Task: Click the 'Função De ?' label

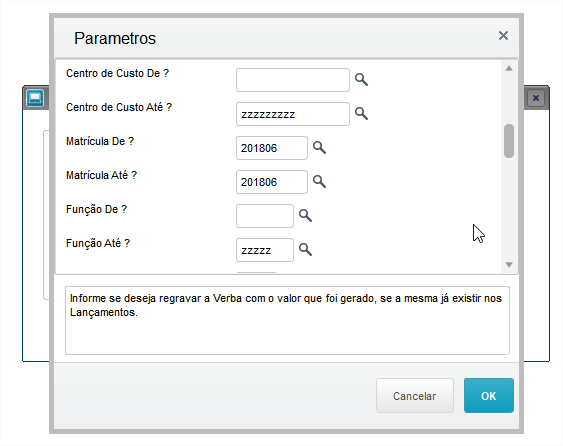Action: click(96, 209)
